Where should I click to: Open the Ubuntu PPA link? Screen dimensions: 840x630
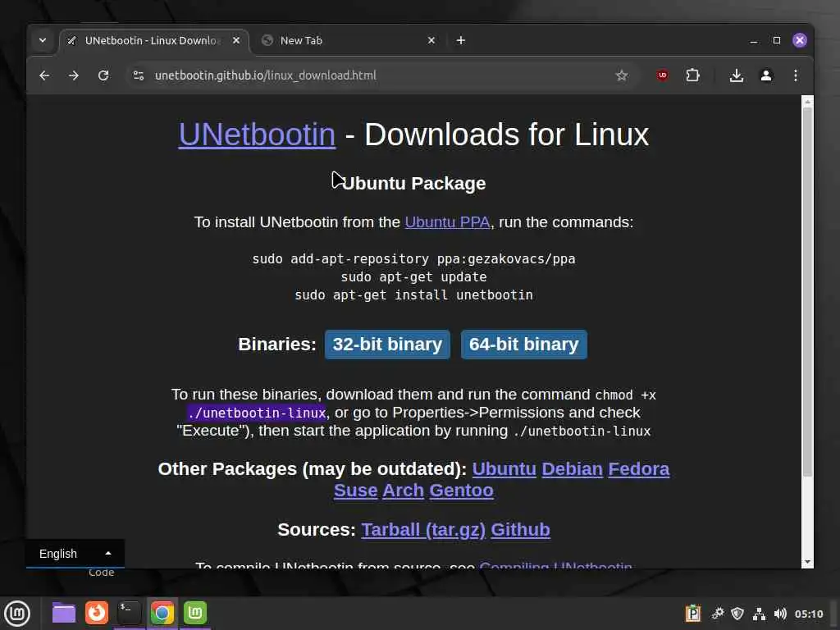pyautogui.click(x=447, y=222)
